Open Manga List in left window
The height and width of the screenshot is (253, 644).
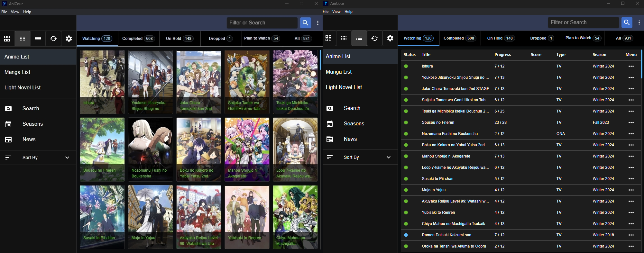38,72
